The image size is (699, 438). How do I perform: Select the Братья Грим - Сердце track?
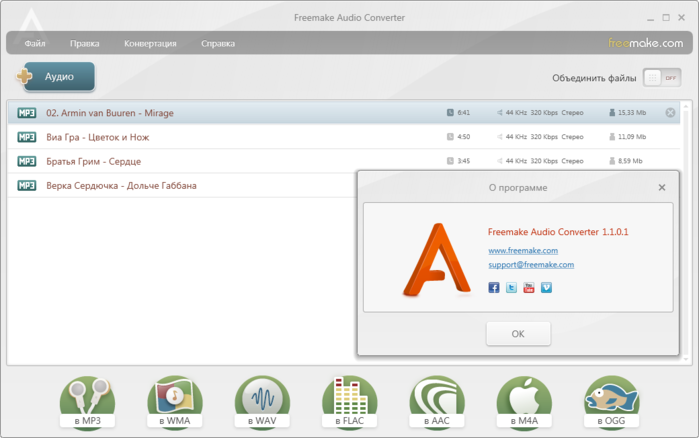click(x=344, y=161)
